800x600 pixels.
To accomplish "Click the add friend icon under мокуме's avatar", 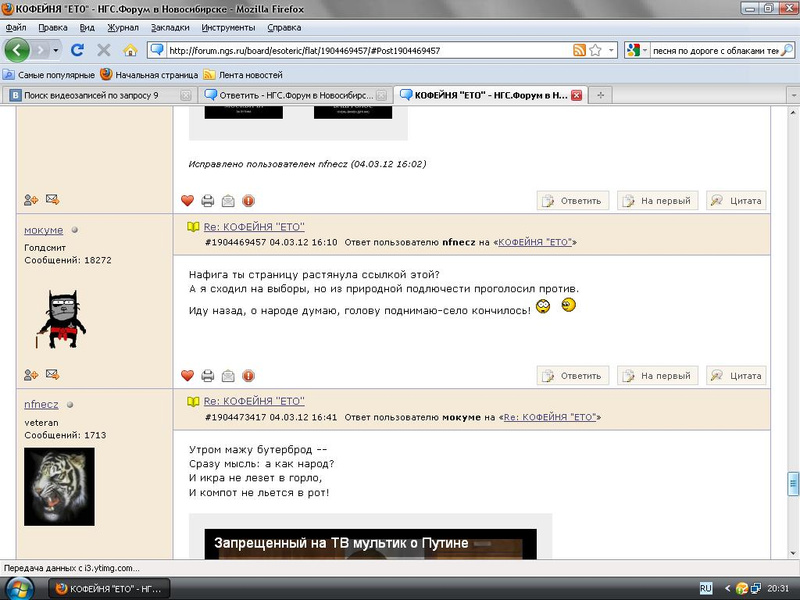I will (x=31, y=374).
